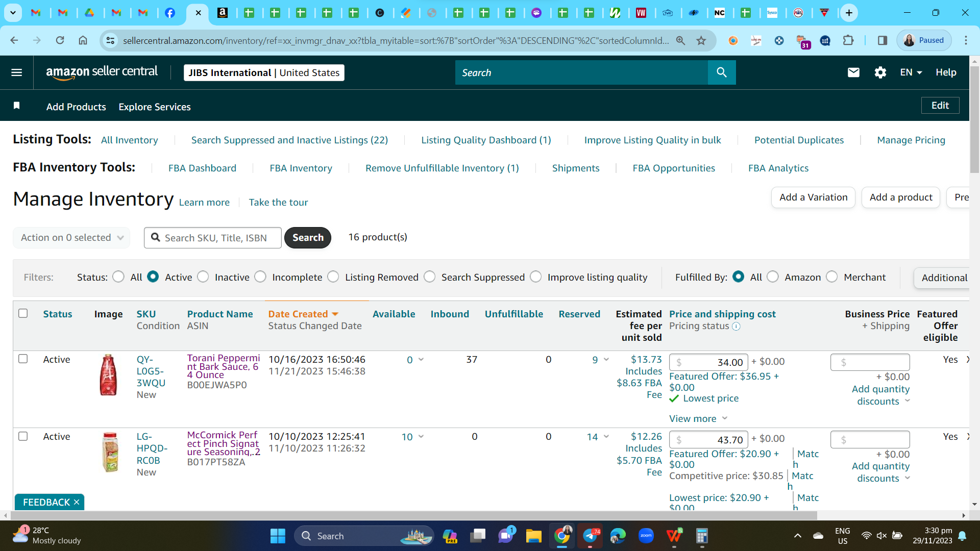Edit the 34.00 price field
This screenshot has width=980, height=551.
click(708, 362)
